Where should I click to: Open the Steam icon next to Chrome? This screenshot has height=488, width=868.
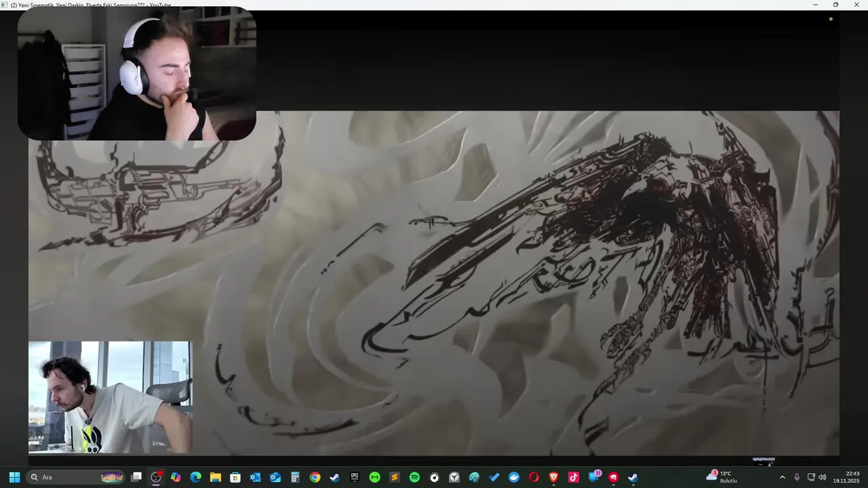pos(335,477)
